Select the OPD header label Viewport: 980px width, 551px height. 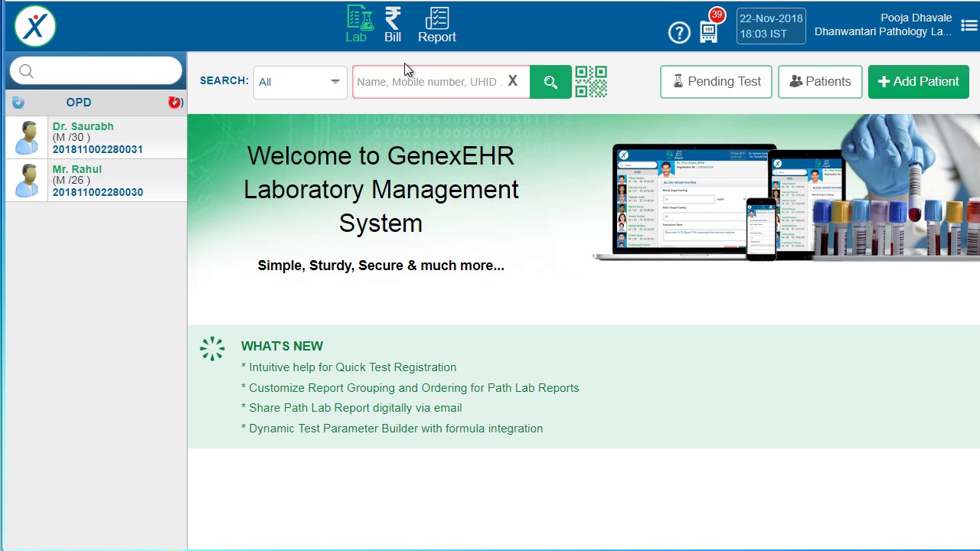pos(79,103)
